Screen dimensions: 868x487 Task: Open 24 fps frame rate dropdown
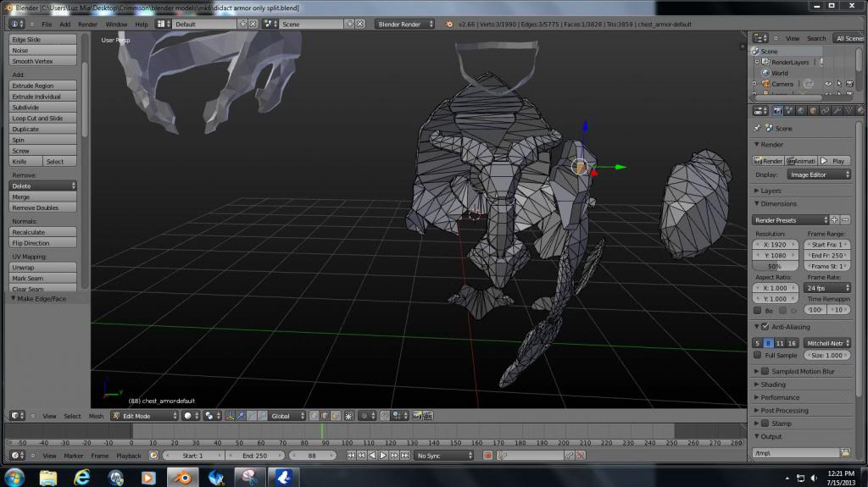[827, 288]
